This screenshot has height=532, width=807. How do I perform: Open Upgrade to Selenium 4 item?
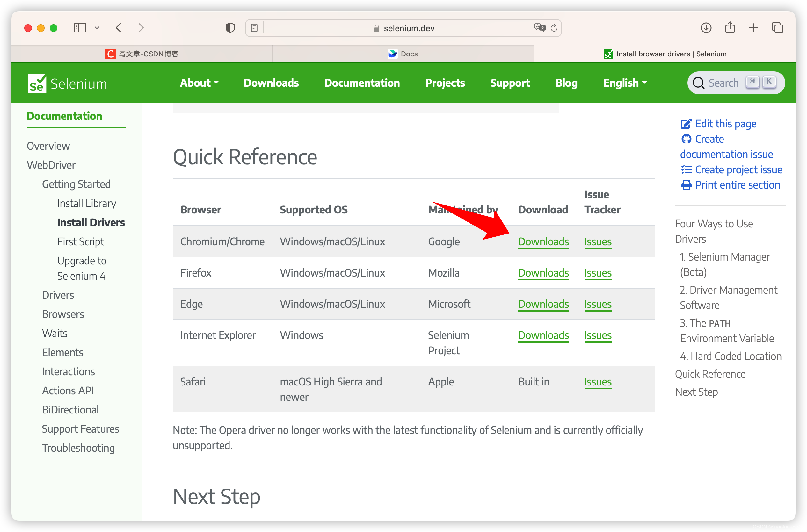click(82, 268)
